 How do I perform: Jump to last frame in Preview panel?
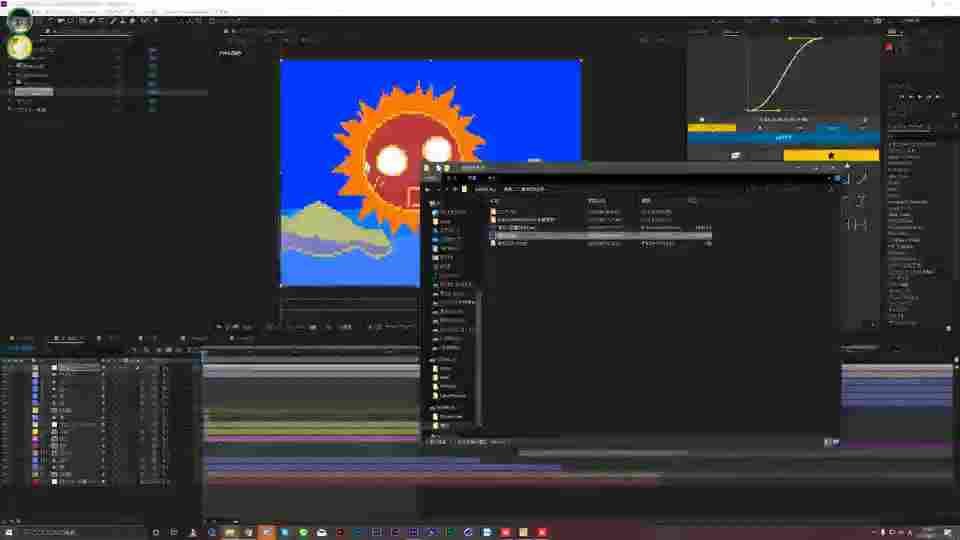tap(937, 97)
